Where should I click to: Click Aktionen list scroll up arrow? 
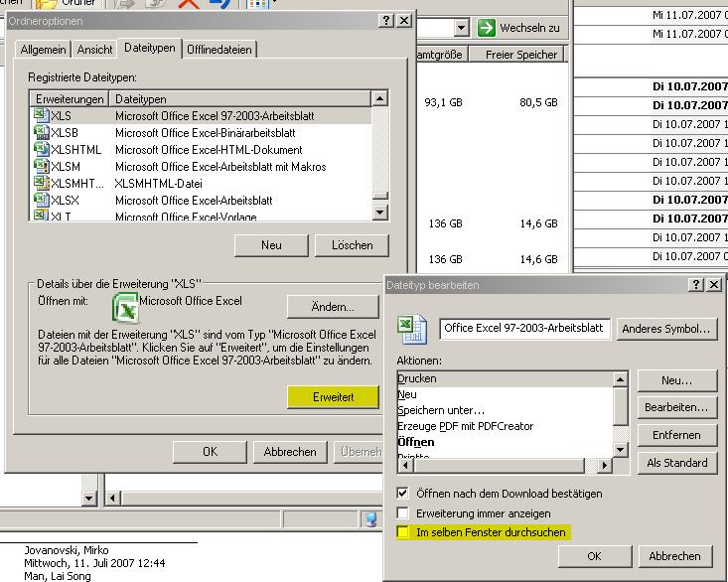click(x=621, y=379)
